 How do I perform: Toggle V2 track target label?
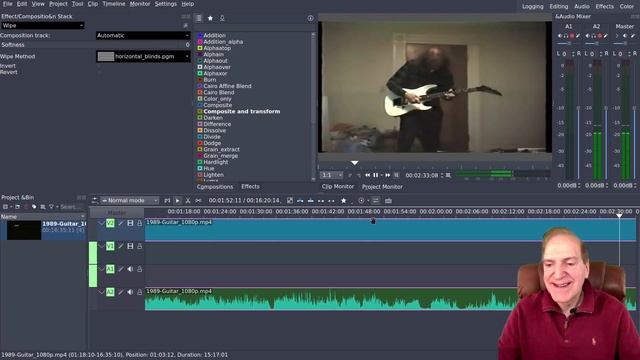tap(110, 223)
